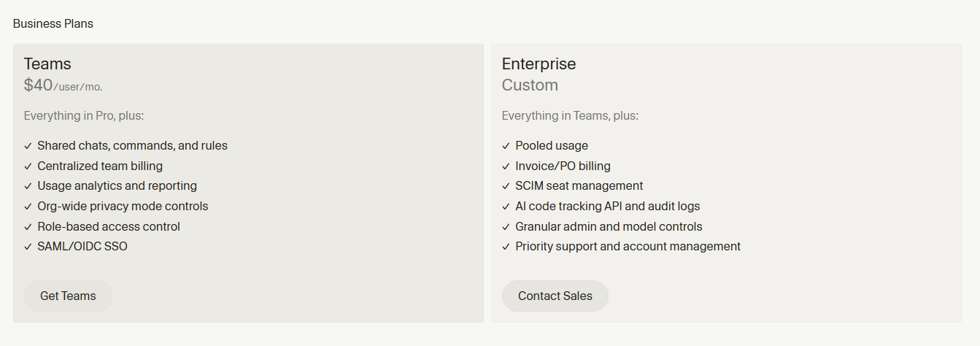Viewport: 980px width, 346px height.
Task: Click checkmark next to Org-wide privacy mode controls
Action: pos(28,207)
